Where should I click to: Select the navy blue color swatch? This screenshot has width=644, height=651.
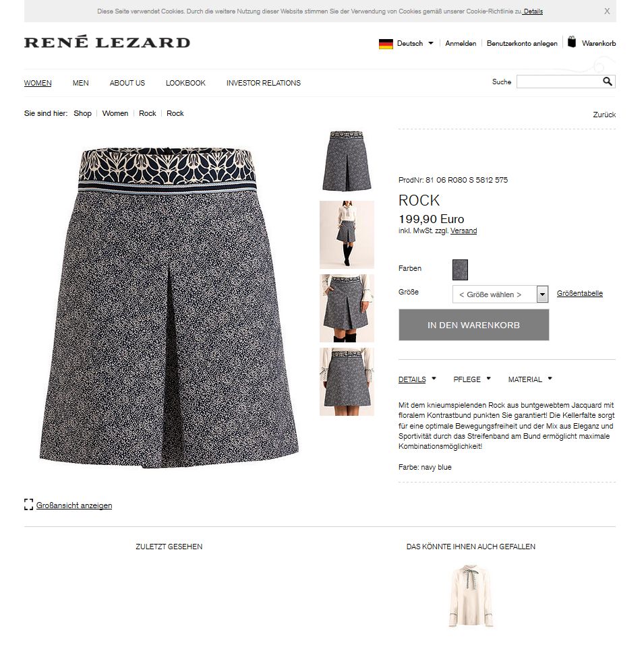(460, 270)
